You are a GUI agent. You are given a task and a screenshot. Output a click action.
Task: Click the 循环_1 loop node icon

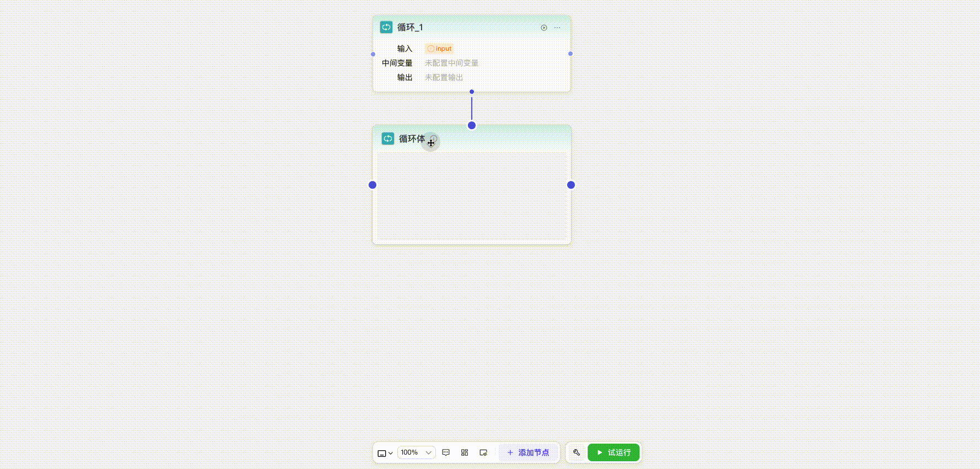pyautogui.click(x=386, y=27)
